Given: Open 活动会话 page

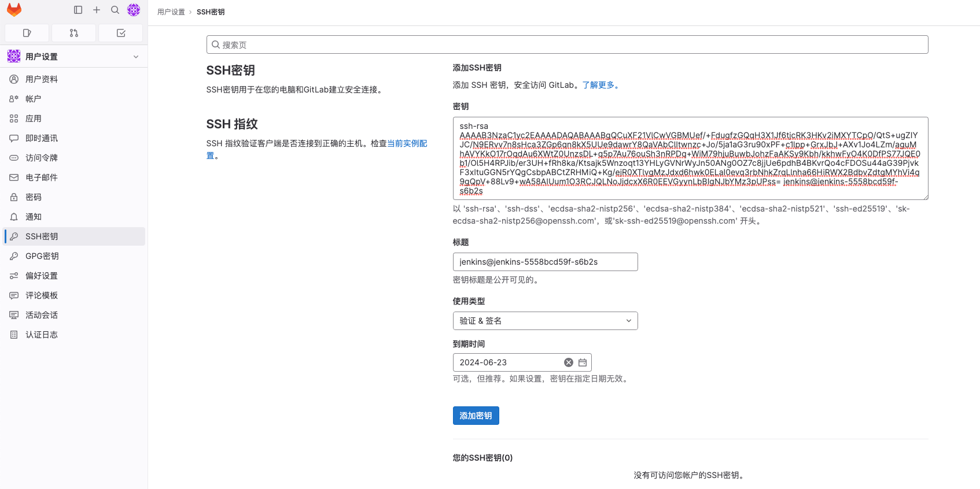Looking at the screenshot, I should (74, 315).
